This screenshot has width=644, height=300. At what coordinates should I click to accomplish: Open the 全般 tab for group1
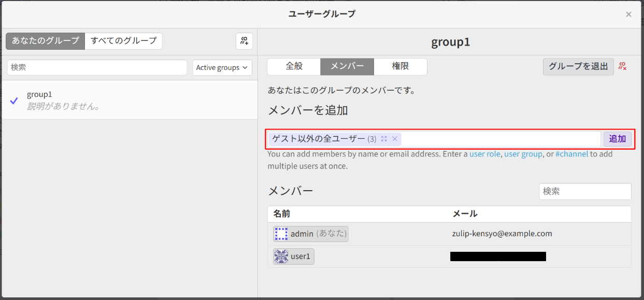(x=293, y=66)
